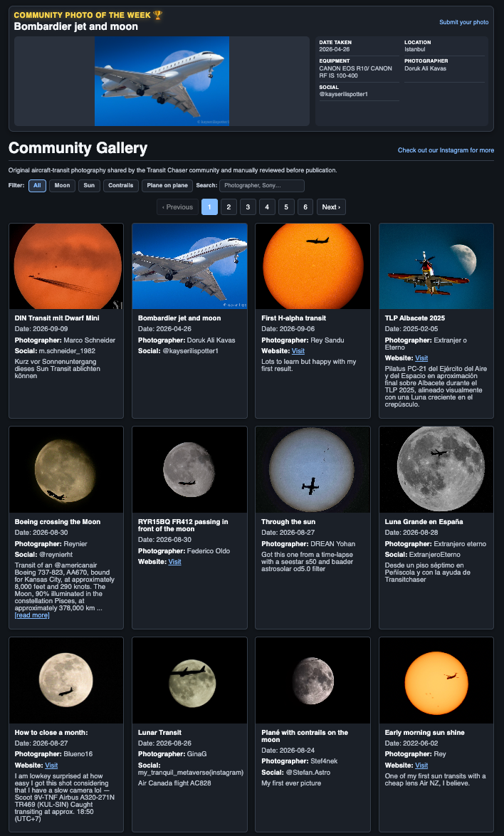Open the Lunar Transit photo
This screenshot has width=504, height=836.
189,680
